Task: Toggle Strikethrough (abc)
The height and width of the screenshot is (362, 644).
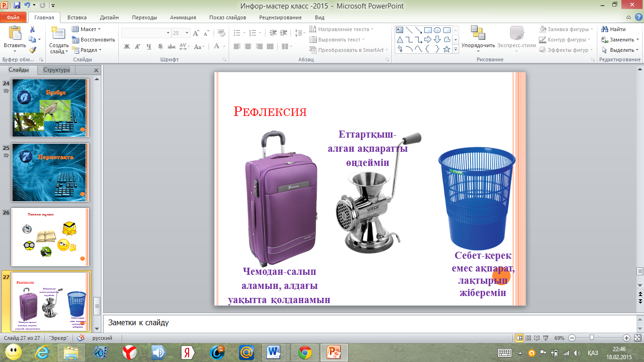Action: [172, 47]
